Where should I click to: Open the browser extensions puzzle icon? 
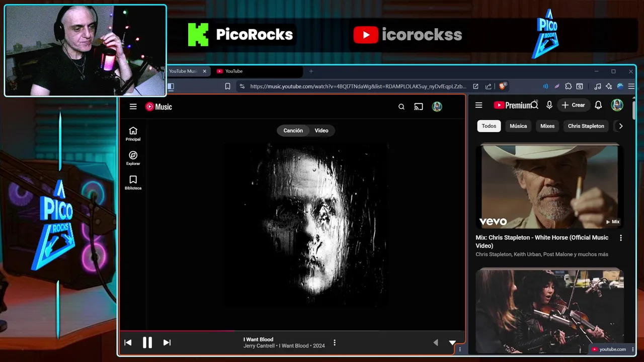(x=569, y=86)
